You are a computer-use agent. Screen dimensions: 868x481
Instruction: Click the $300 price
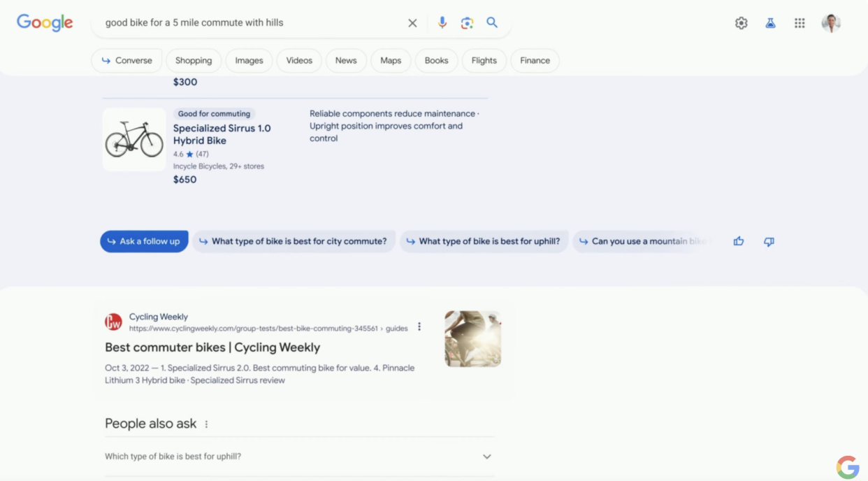(185, 82)
